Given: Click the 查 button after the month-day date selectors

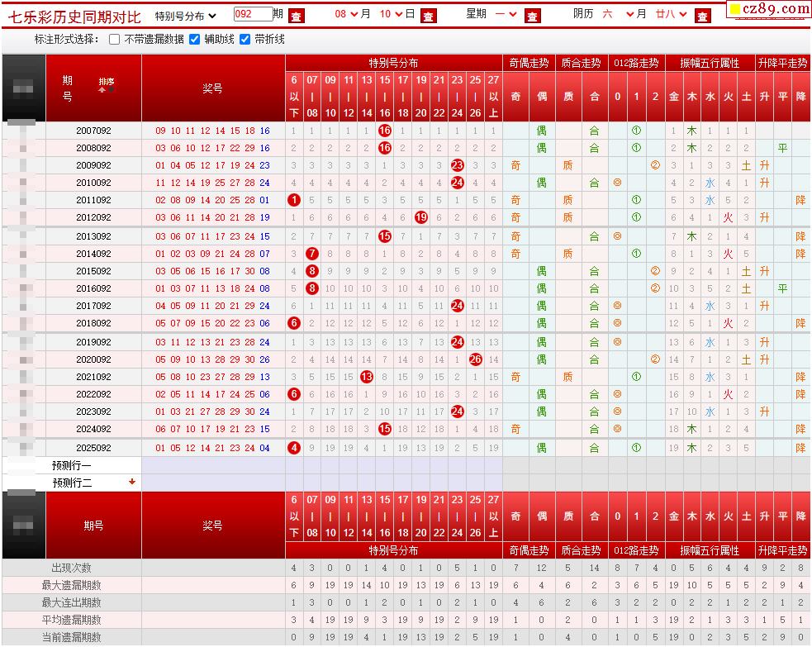Looking at the screenshot, I should pyautogui.click(x=428, y=16).
